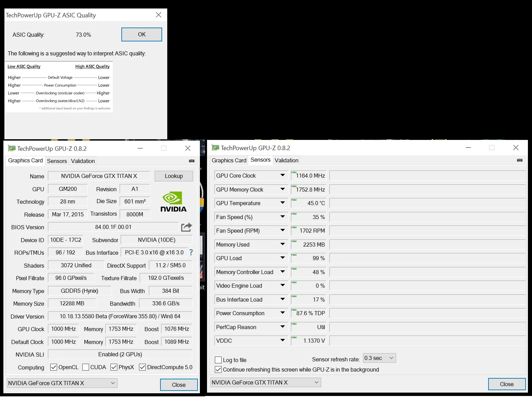Open the PerfCap Reason sensor dropdown
Viewport: 532px width, 397px height.
pyautogui.click(x=282, y=327)
